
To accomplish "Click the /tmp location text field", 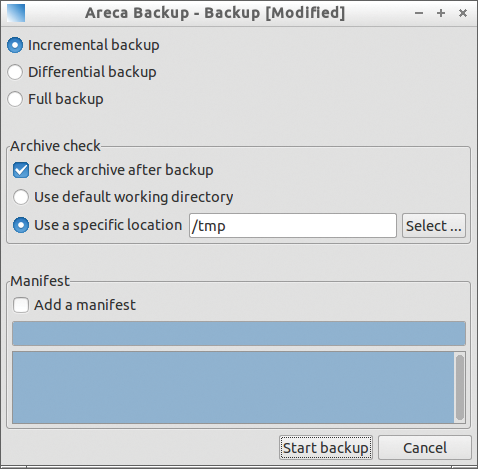I will 293,226.
